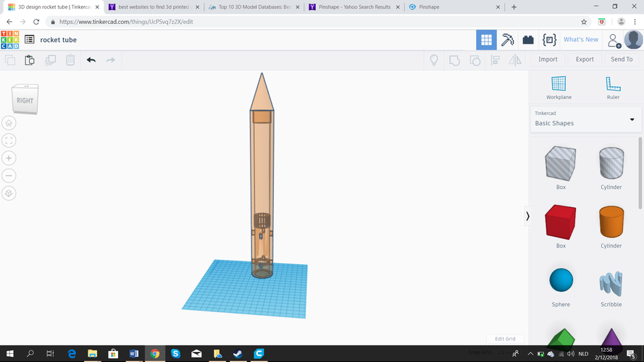Click the invite people icon
The width and height of the screenshot is (644, 362).
coord(614,41)
